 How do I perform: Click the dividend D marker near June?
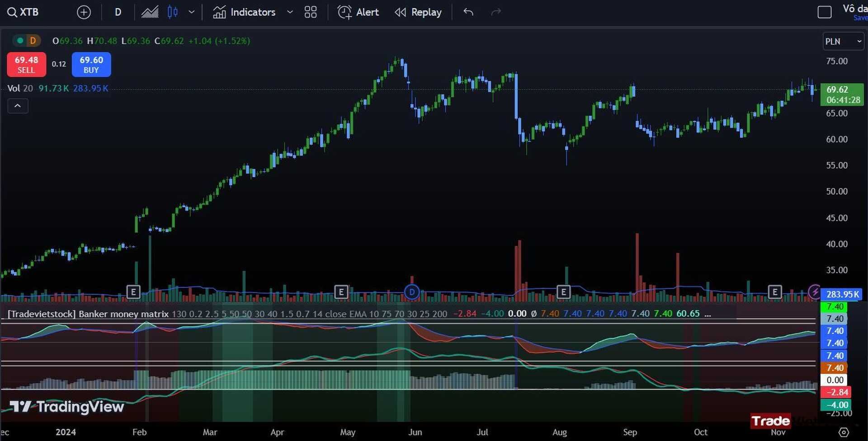[x=411, y=292]
